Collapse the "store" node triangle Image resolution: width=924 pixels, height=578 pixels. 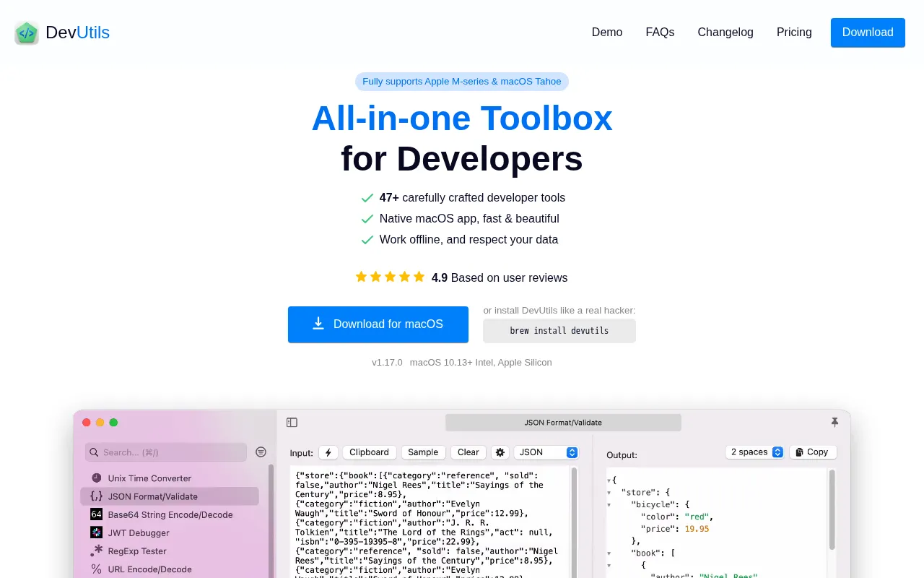click(x=609, y=492)
